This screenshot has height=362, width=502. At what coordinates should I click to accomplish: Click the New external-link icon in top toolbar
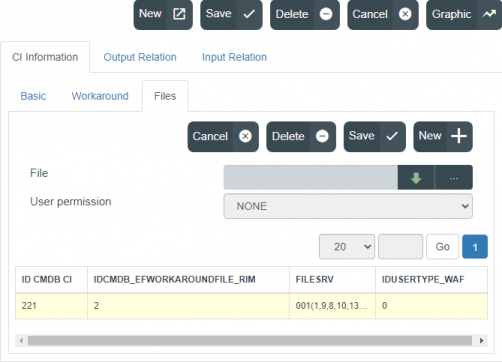click(x=179, y=14)
